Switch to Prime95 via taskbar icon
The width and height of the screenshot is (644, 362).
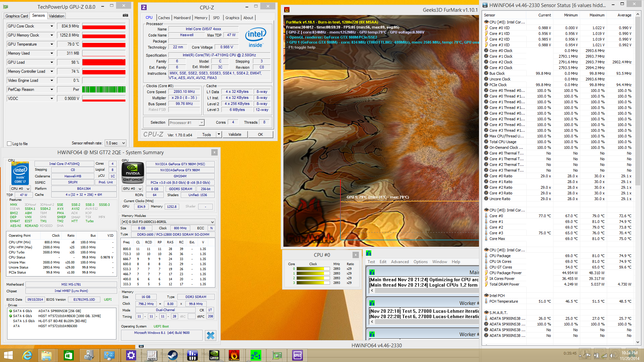pyautogui.click(x=256, y=355)
